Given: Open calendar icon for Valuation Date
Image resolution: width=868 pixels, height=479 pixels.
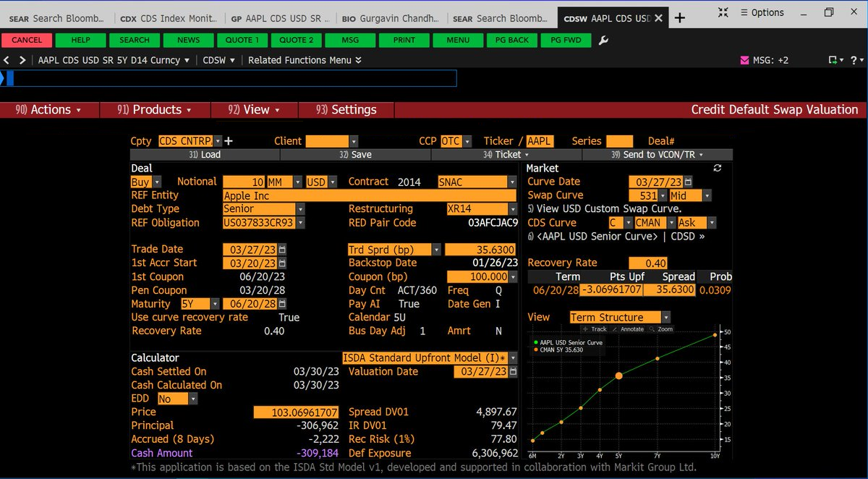Looking at the screenshot, I should click(513, 371).
